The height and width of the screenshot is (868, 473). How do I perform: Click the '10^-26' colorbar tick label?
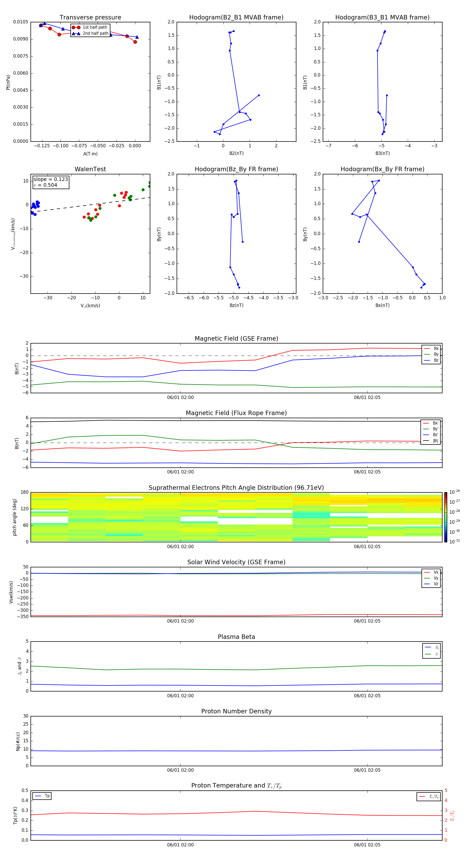pyautogui.click(x=455, y=492)
